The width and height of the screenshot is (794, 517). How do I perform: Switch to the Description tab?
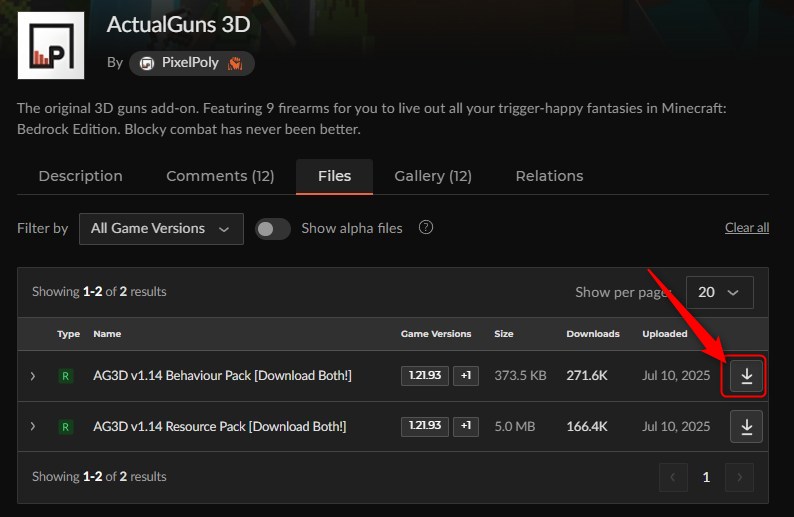point(81,176)
